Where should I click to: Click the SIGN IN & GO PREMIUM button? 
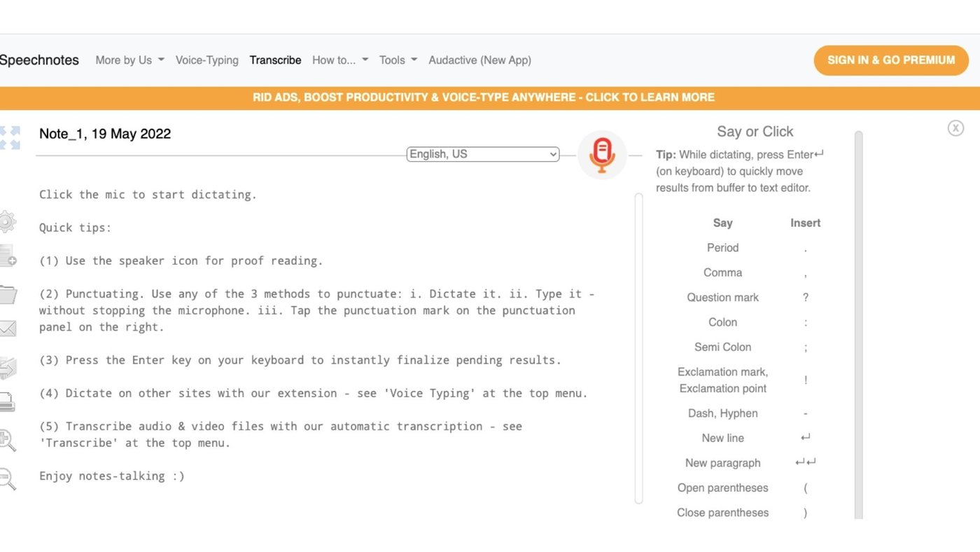(x=890, y=60)
